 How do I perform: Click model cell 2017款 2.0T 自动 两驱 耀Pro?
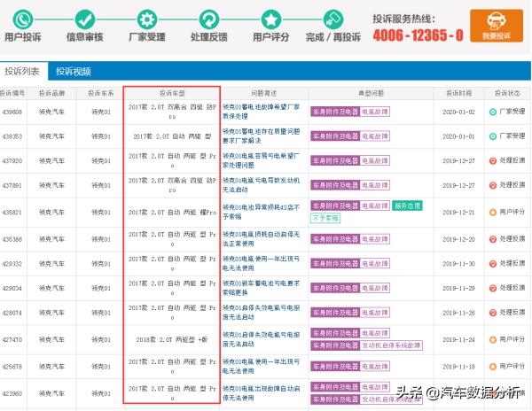172,213
